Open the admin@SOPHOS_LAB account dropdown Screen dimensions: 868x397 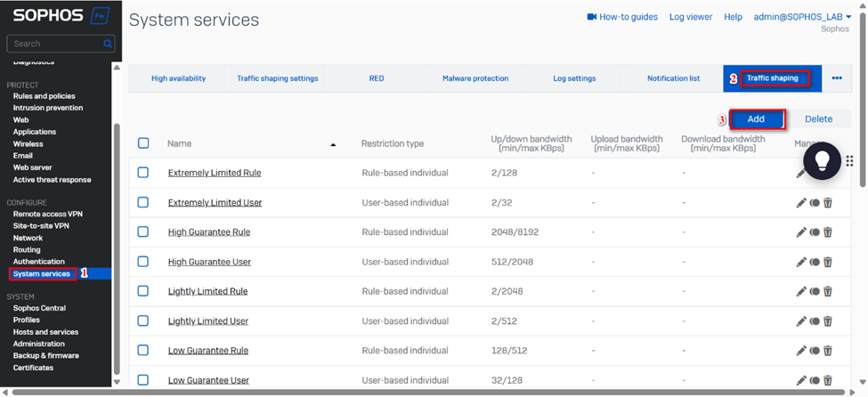tap(802, 17)
